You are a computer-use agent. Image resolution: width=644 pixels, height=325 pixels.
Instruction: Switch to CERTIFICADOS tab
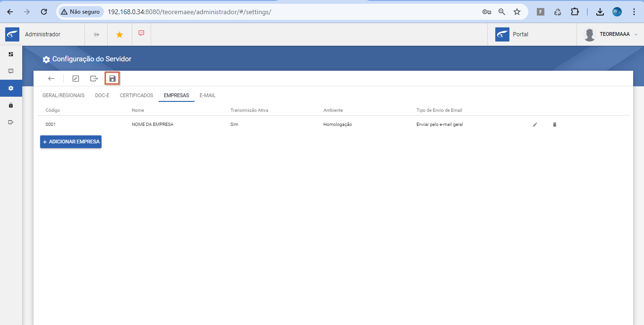click(x=136, y=95)
